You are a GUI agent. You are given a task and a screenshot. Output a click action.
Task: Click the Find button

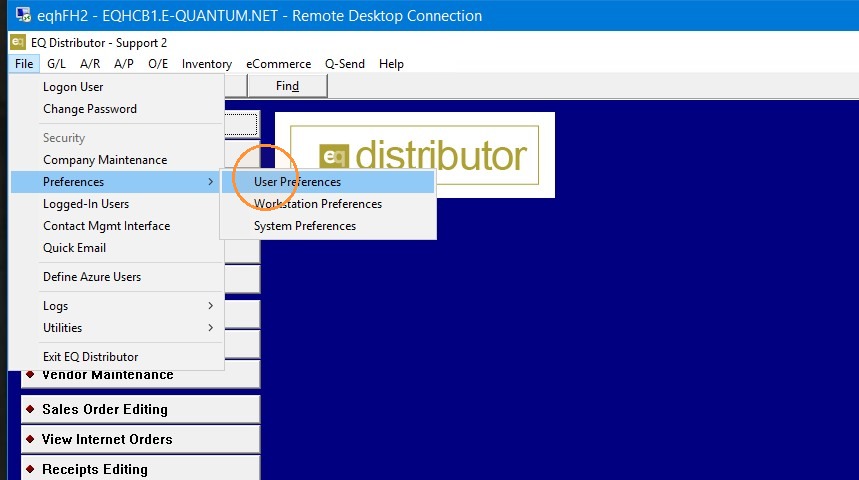(x=287, y=86)
